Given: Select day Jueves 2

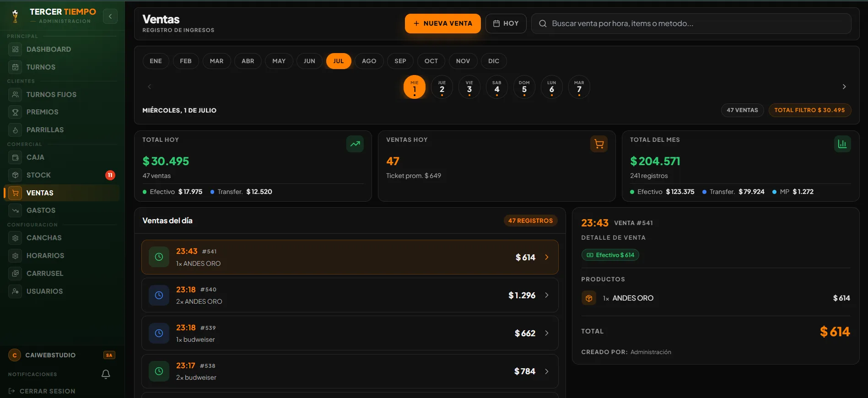Looking at the screenshot, I should tap(442, 87).
